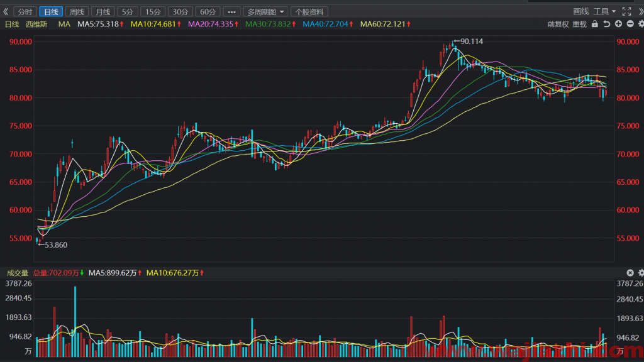Toggle 前复权 price adjustment
This screenshot has width=644, height=362.
558,25
